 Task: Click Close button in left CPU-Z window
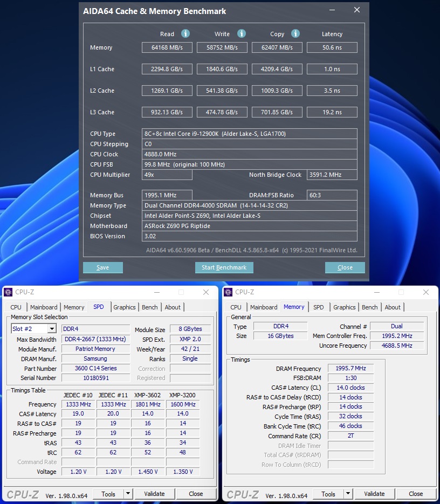[x=196, y=494]
